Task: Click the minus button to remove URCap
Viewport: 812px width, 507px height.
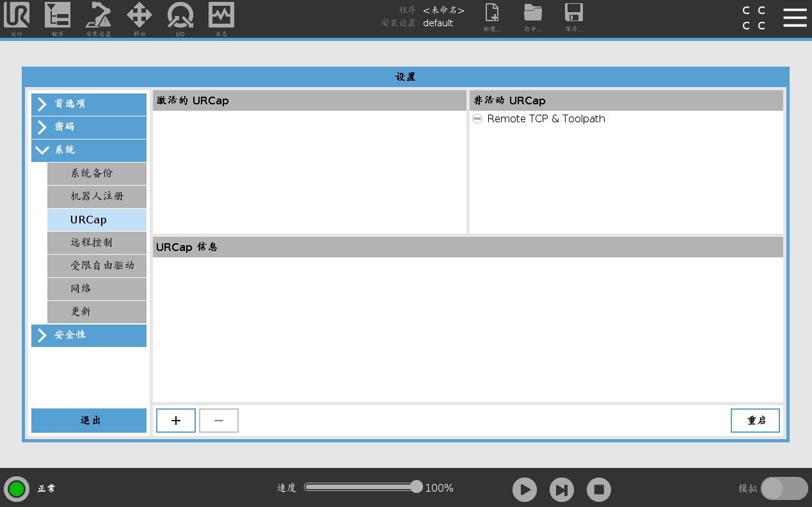Action: [219, 421]
